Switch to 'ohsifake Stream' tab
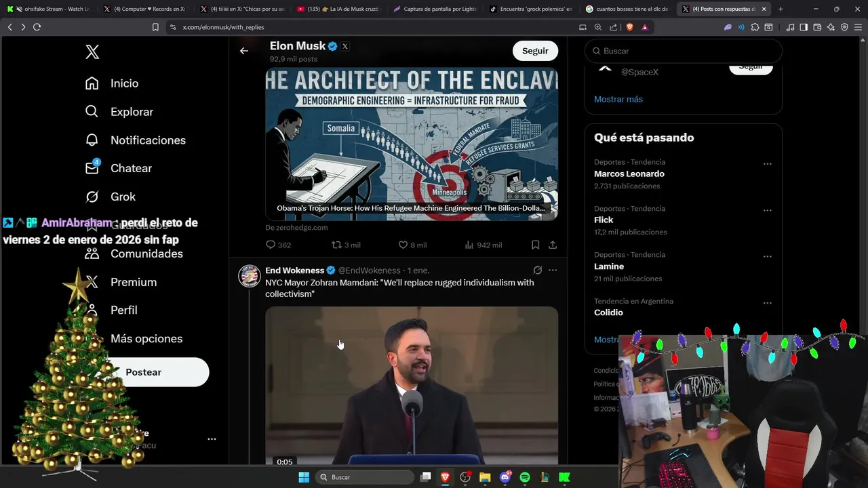The width and height of the screenshot is (868, 488). tap(47, 9)
